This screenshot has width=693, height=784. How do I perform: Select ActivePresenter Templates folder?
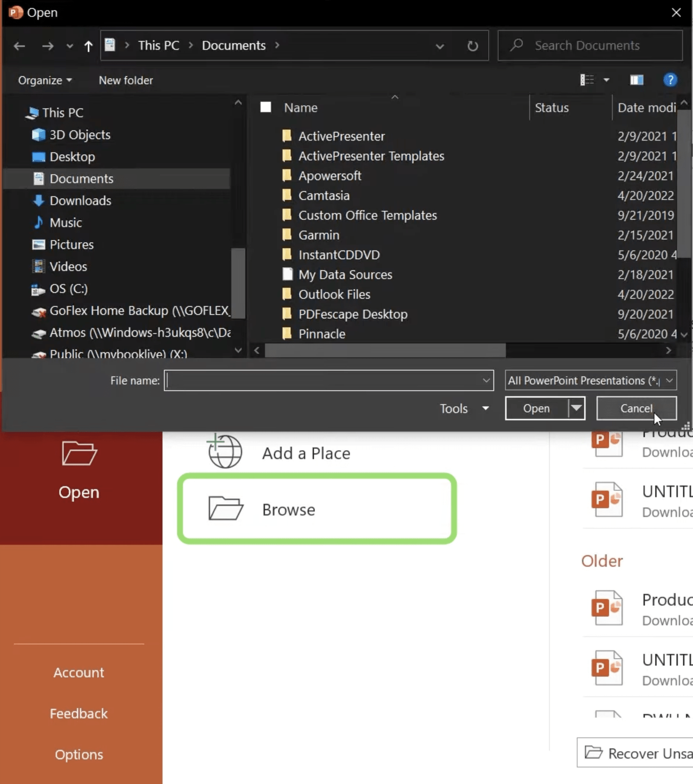[371, 156]
